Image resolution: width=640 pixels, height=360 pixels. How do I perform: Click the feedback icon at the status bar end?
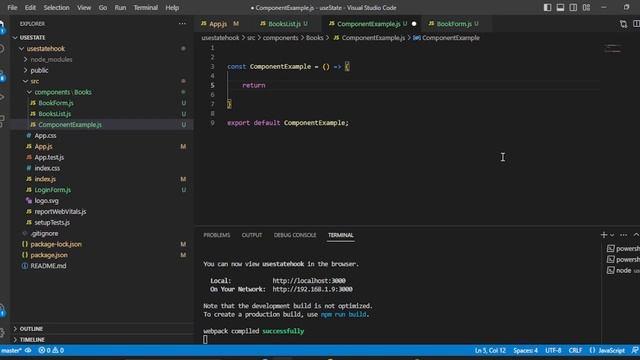pyautogui.click(x=635, y=350)
